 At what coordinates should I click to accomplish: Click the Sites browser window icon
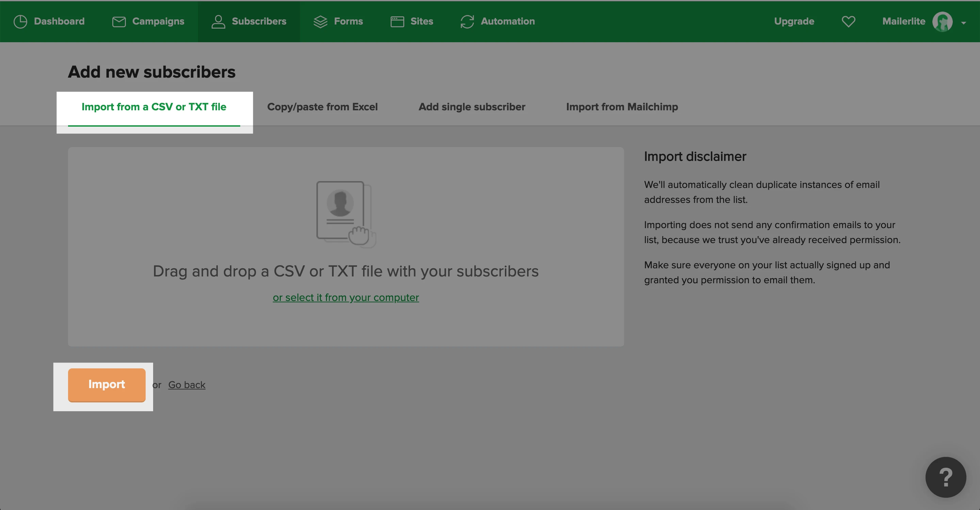coord(397,22)
